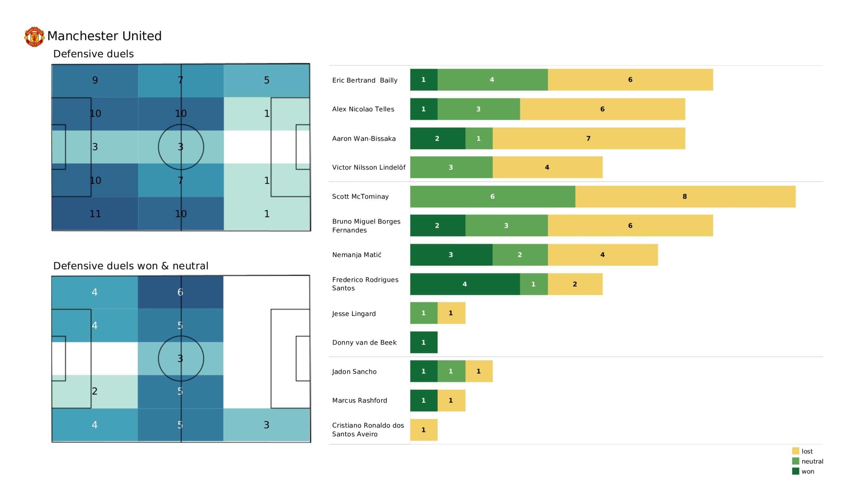The image size is (859, 504).
Task: Select Victor Nilsson Lindelöf's neutral bar showing 3
Action: point(451,167)
